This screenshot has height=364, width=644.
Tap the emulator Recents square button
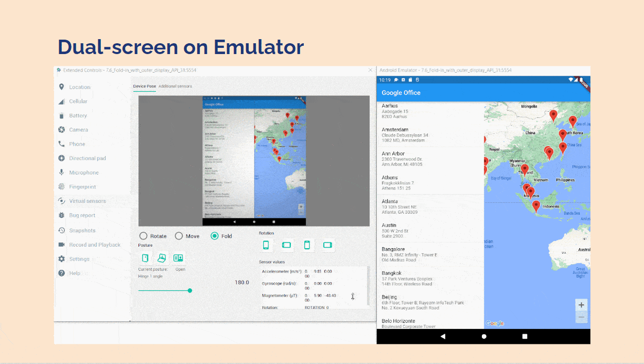tap(525, 336)
